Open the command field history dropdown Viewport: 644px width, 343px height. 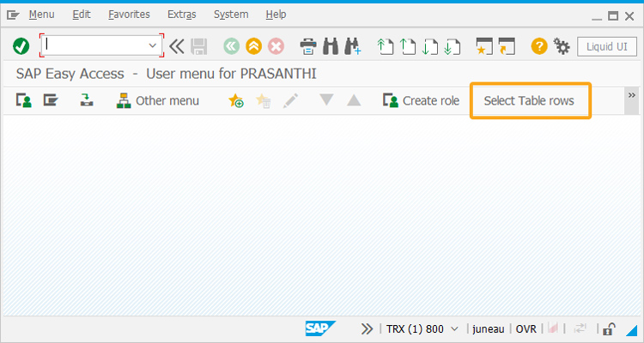(x=153, y=45)
